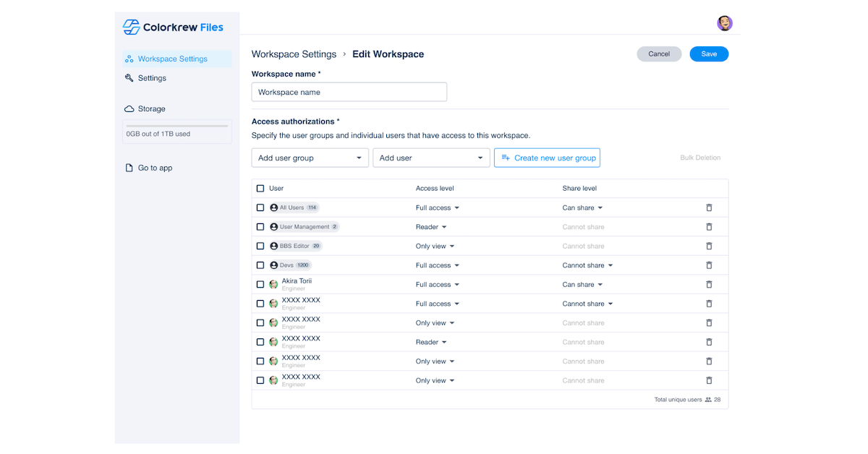Click the Storage cloud icon
Image resolution: width=868 pixels, height=454 pixels.
tap(129, 109)
